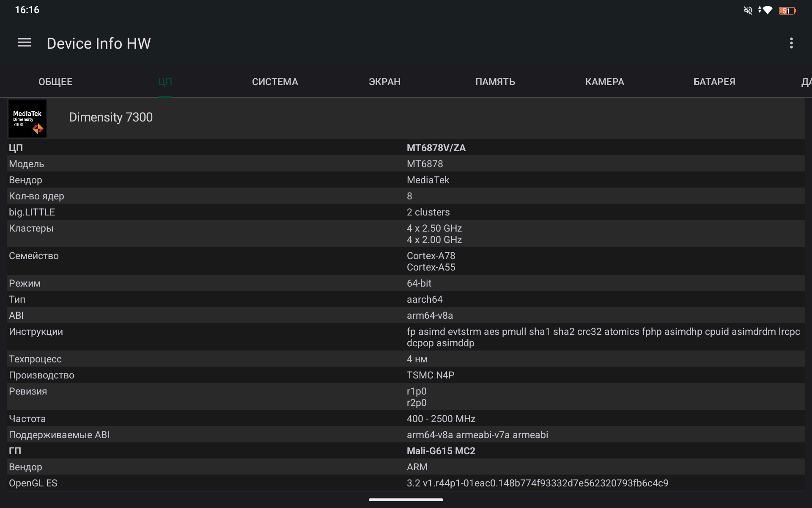Image resolution: width=812 pixels, height=508 pixels.
Task: Tap the Инструкции row value
Action: click(x=603, y=337)
